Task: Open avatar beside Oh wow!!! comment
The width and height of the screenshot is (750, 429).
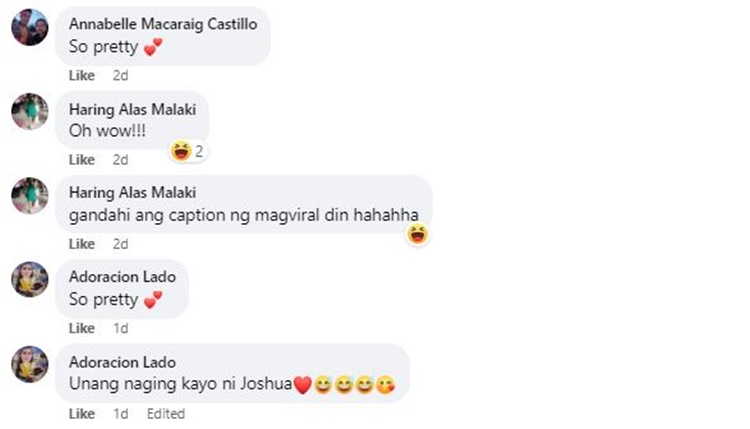Action: tap(30, 111)
